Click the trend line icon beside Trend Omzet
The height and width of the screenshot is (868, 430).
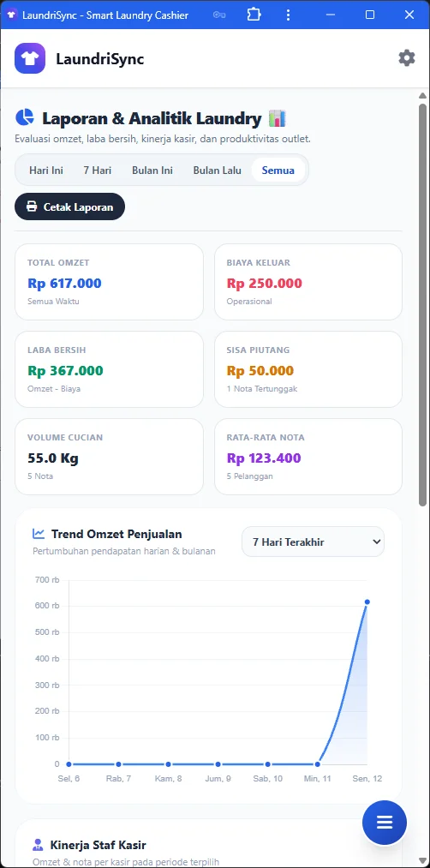39,534
